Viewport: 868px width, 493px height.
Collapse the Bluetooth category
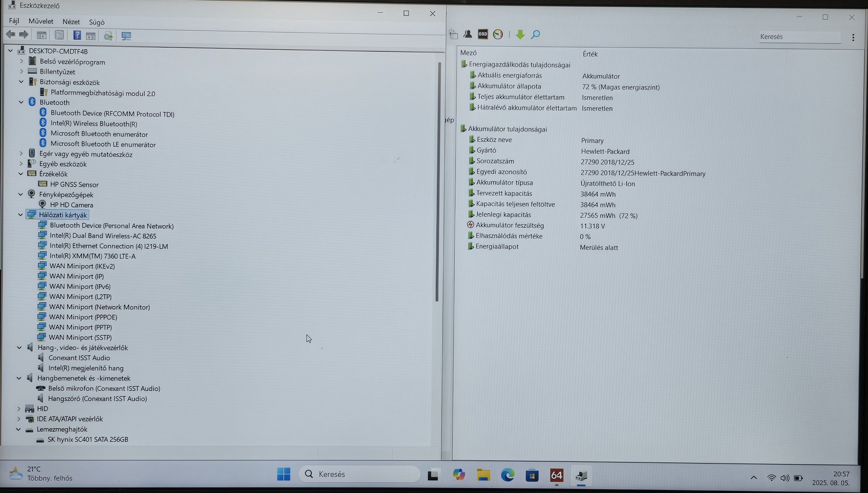point(21,102)
